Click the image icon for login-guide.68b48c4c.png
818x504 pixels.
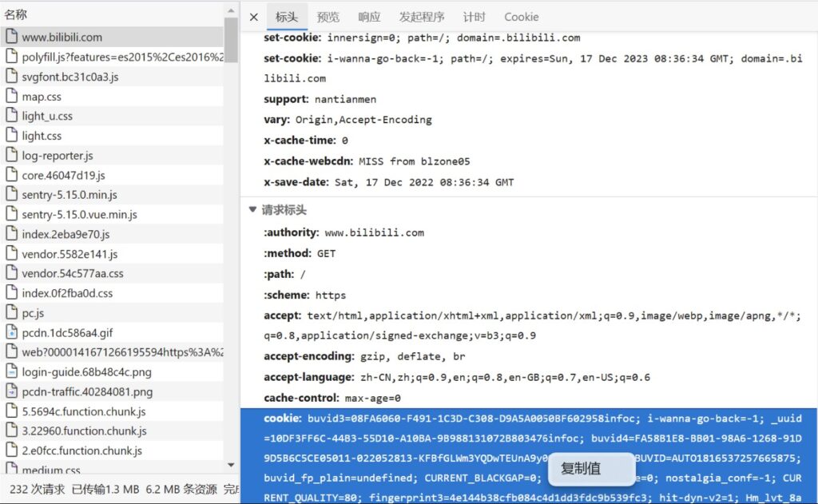tap(12, 372)
